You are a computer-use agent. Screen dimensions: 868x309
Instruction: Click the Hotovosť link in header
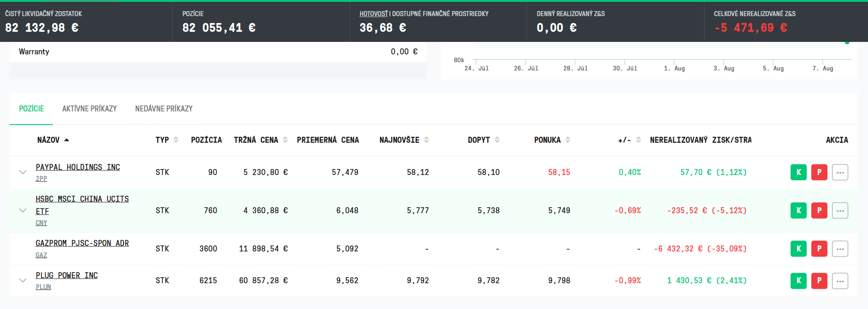click(373, 14)
